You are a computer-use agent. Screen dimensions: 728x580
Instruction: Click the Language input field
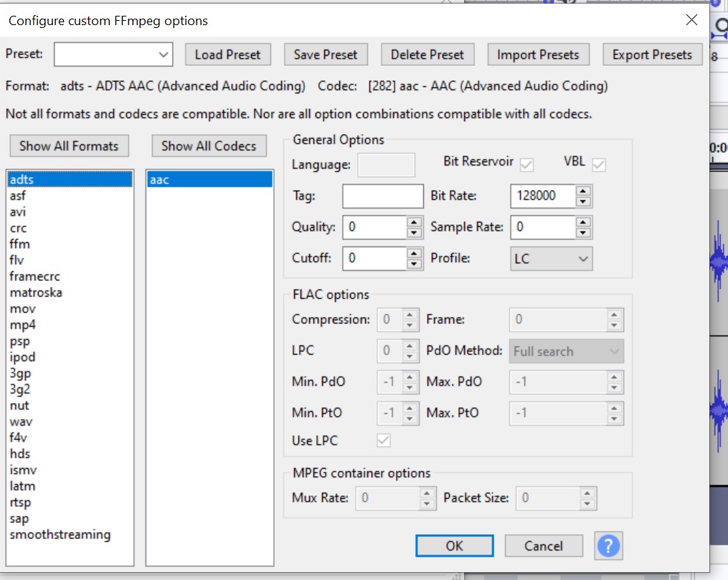pos(387,165)
